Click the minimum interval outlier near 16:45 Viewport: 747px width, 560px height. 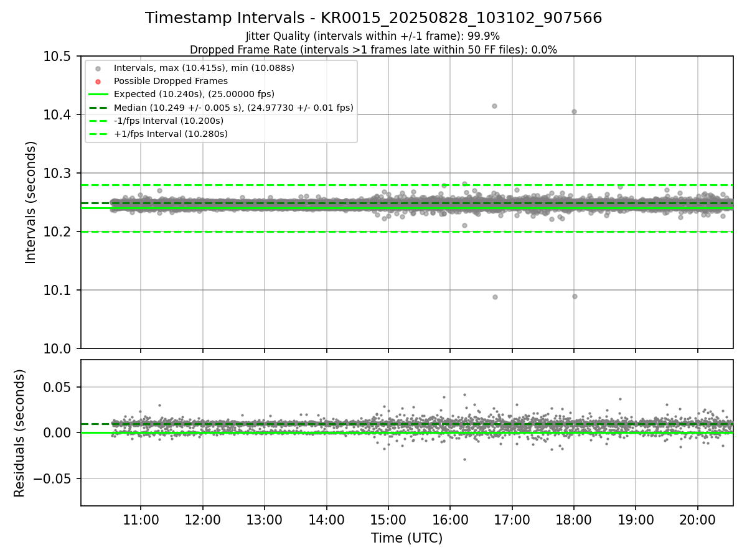pyautogui.click(x=495, y=297)
